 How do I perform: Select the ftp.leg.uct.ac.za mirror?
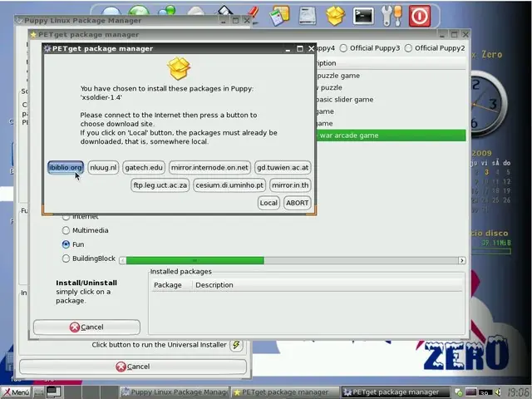click(x=160, y=185)
